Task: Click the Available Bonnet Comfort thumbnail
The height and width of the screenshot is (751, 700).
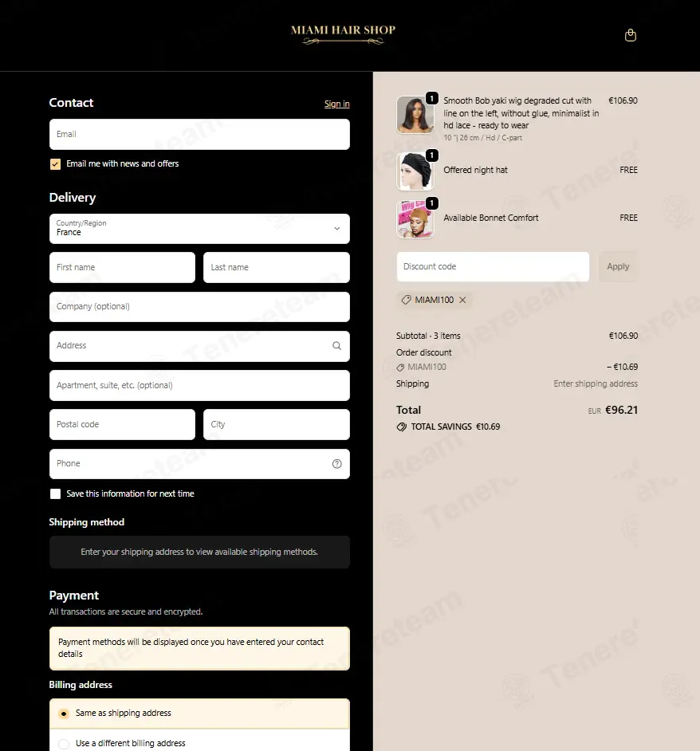Action: [x=415, y=219]
